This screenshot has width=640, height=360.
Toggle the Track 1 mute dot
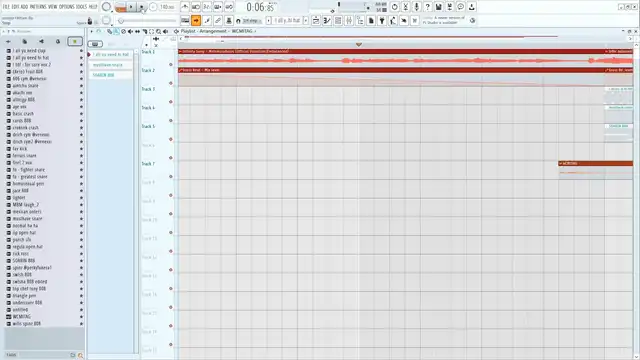click(x=171, y=64)
